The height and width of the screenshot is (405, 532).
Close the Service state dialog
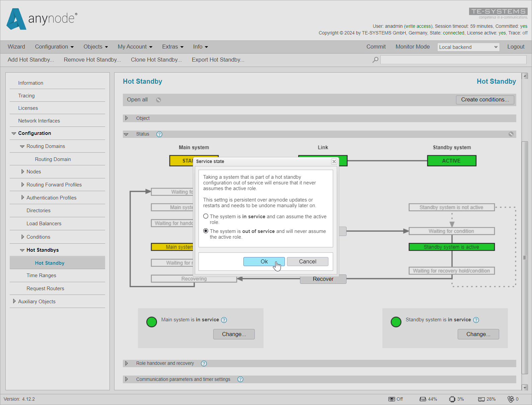pyautogui.click(x=334, y=161)
